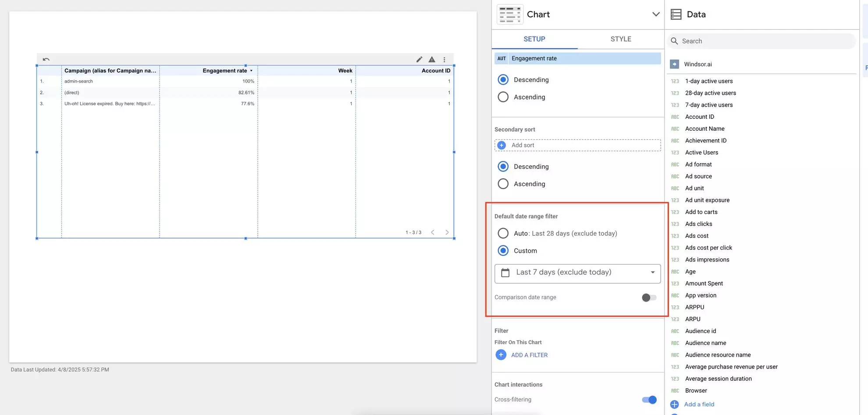
Task: Click the Search fields input box
Action: [761, 41]
